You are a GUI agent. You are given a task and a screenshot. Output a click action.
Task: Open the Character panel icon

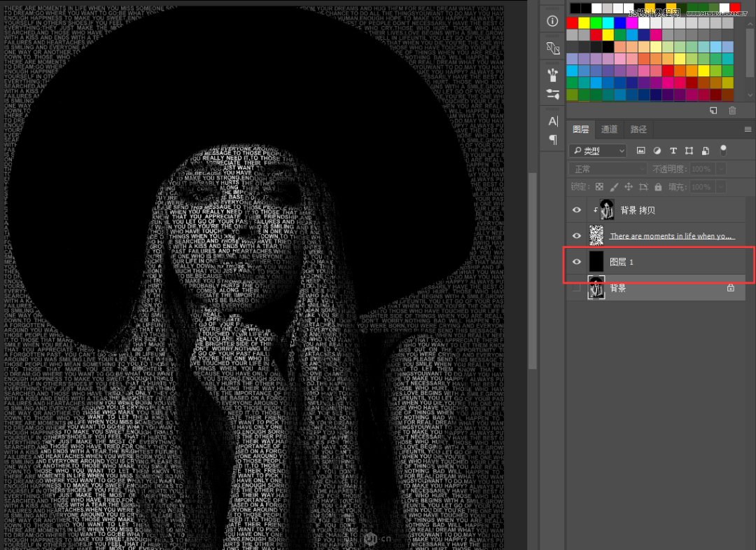pyautogui.click(x=552, y=121)
